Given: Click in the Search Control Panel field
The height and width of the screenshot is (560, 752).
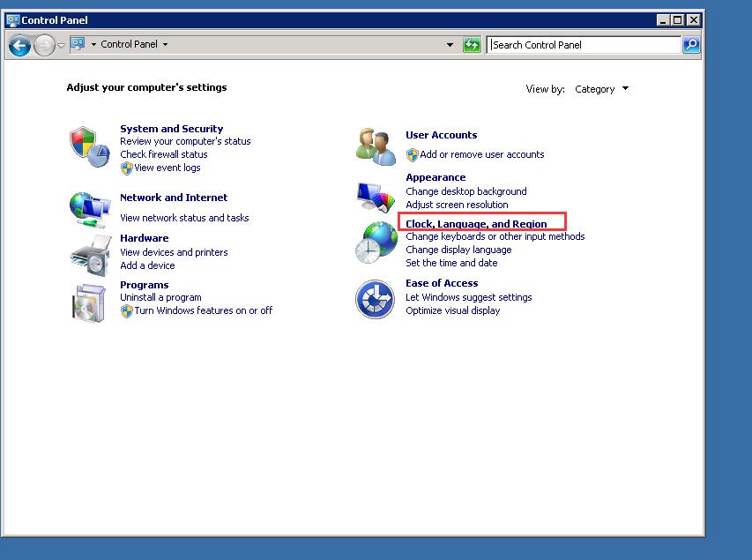Looking at the screenshot, I should [x=582, y=45].
